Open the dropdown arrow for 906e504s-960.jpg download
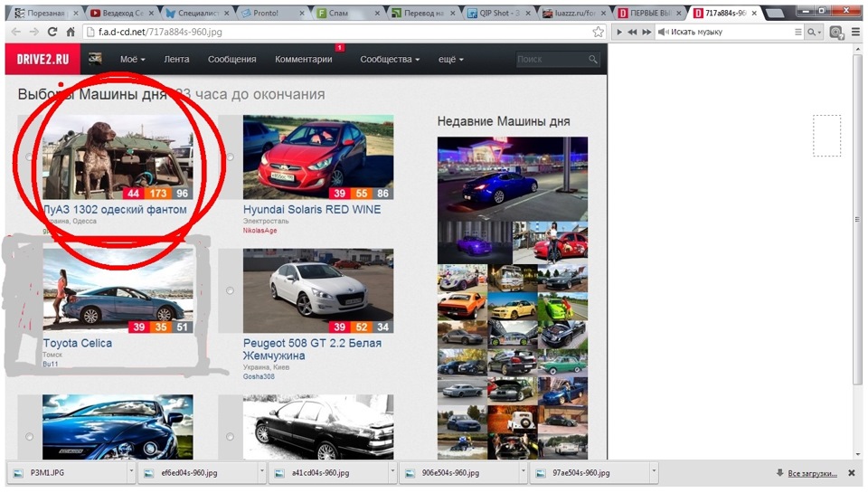Image resolution: width=868 pixels, height=493 pixels. (x=524, y=472)
